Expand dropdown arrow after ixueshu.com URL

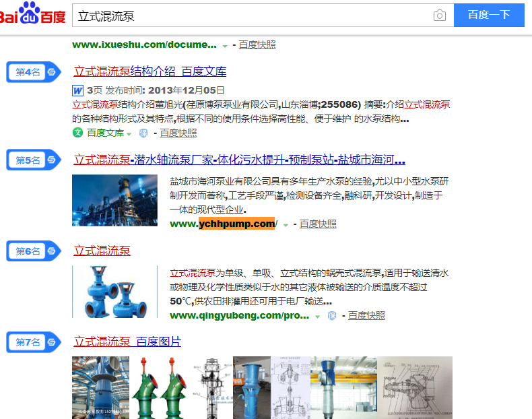click(x=225, y=46)
